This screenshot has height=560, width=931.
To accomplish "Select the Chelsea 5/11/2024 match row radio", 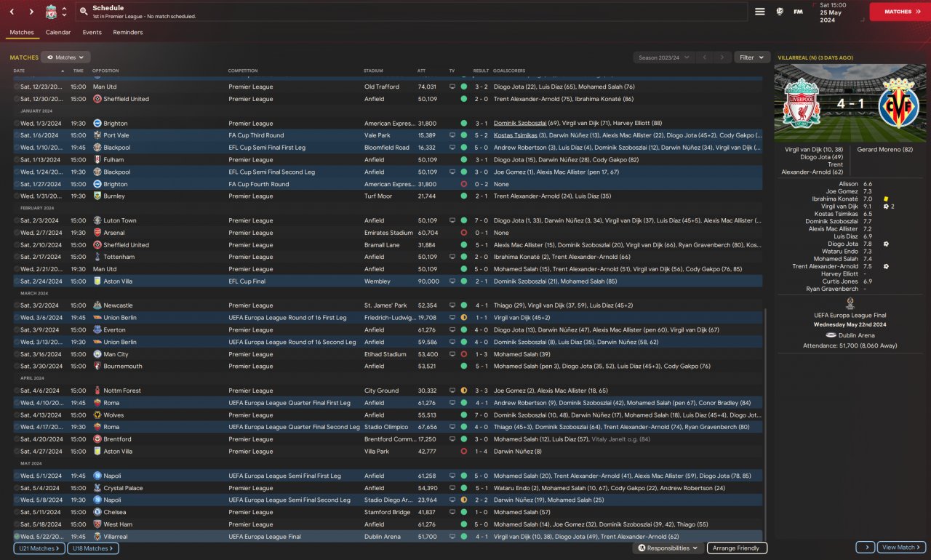I will [x=17, y=512].
